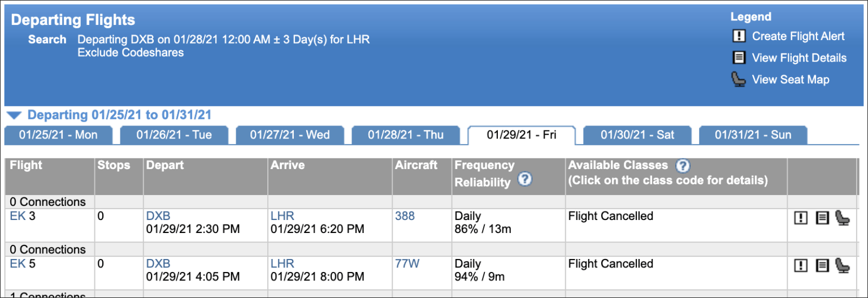This screenshot has height=298, width=868.
Task: View flight details for EK 3
Action: pyautogui.click(x=822, y=218)
